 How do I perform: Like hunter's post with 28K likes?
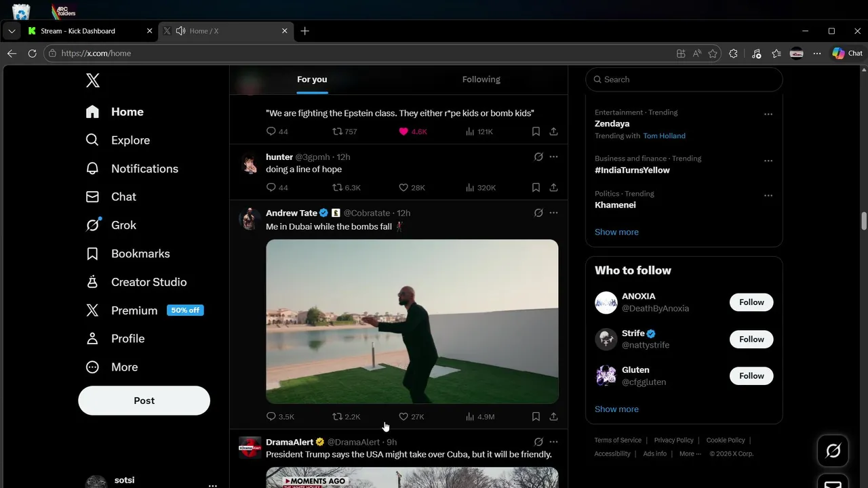412,188
